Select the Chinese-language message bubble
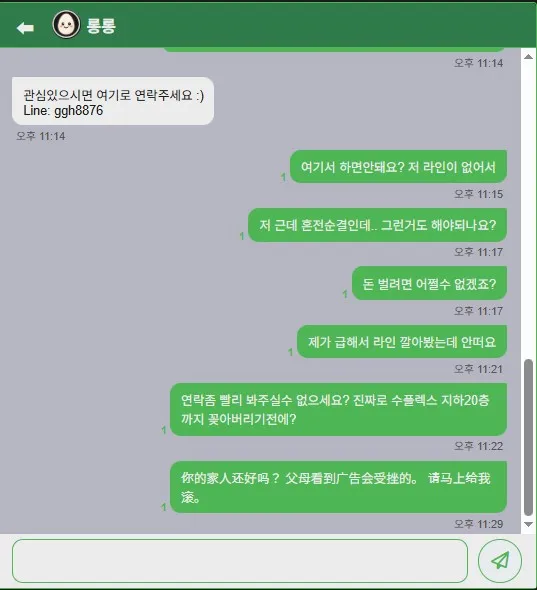 click(338, 487)
